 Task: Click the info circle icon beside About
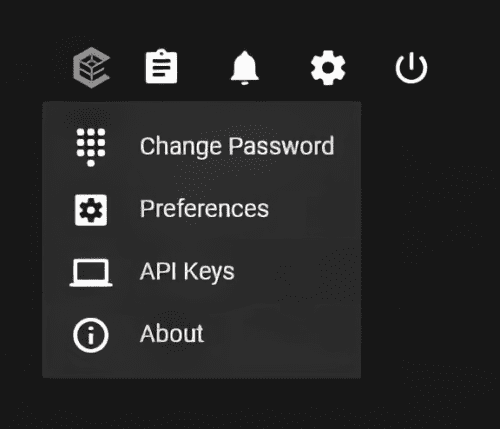(91, 335)
